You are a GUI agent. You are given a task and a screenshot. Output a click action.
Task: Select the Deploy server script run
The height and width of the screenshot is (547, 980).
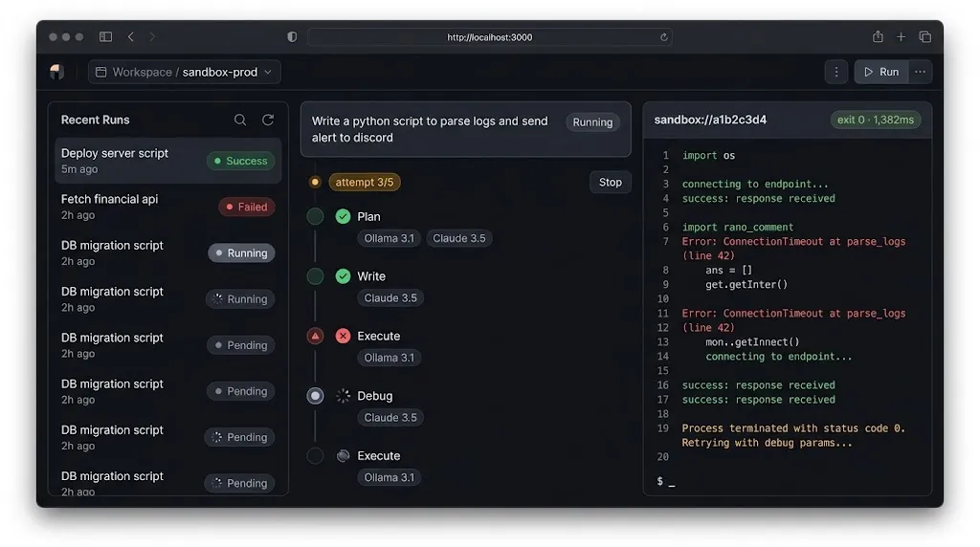tap(167, 161)
